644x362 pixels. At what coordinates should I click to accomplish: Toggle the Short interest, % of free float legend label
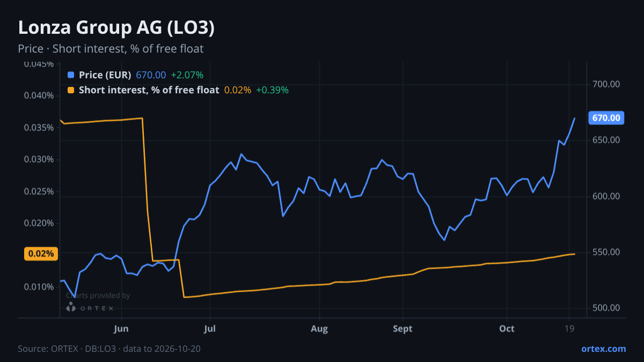pyautogui.click(x=149, y=90)
